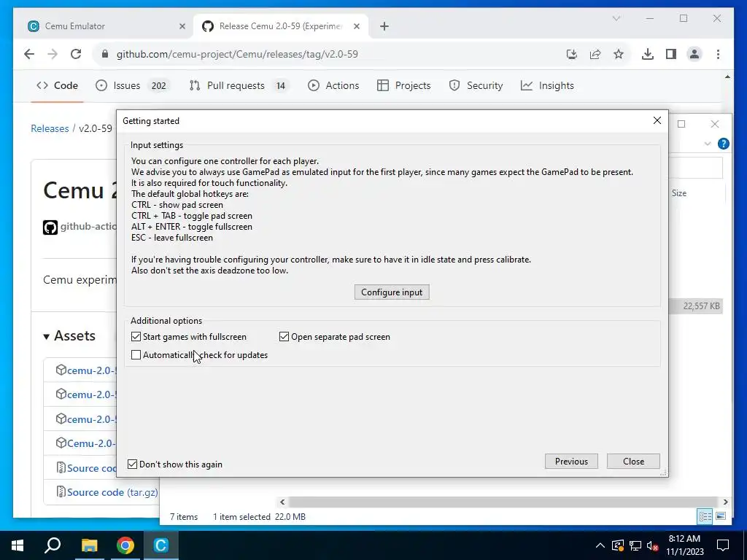
Task: Open Chrome from the taskbar
Action: [125, 545]
